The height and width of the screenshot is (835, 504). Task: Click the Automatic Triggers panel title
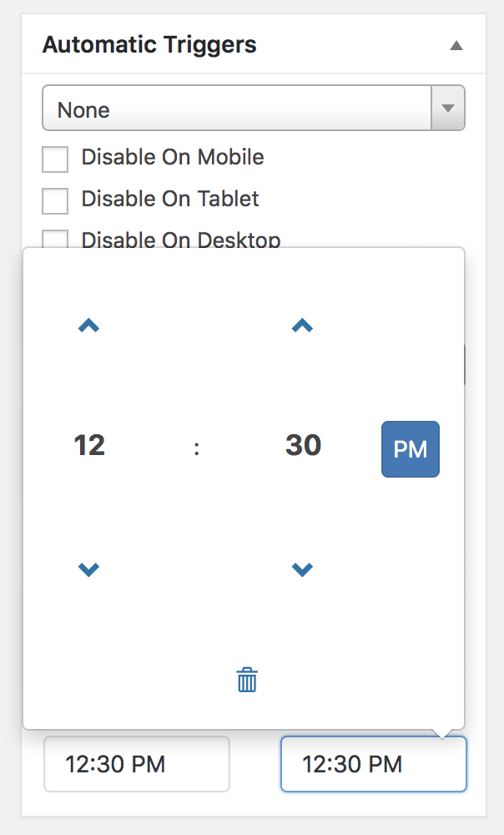pyautogui.click(x=149, y=44)
